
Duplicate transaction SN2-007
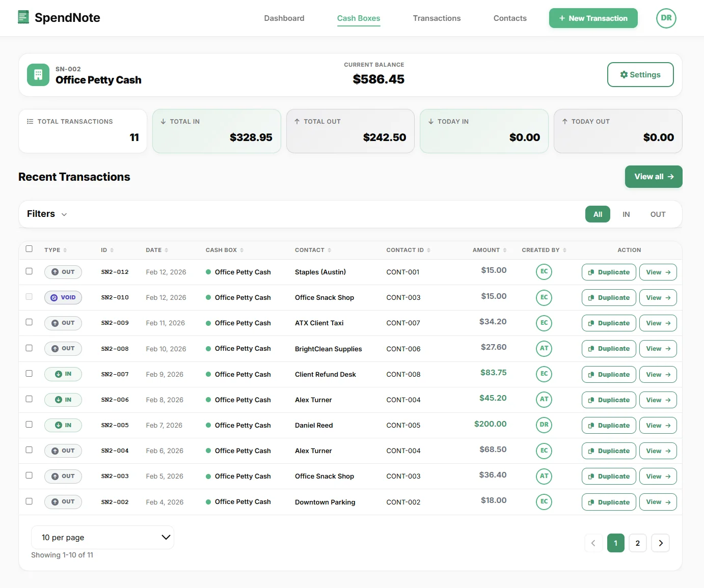(x=608, y=374)
